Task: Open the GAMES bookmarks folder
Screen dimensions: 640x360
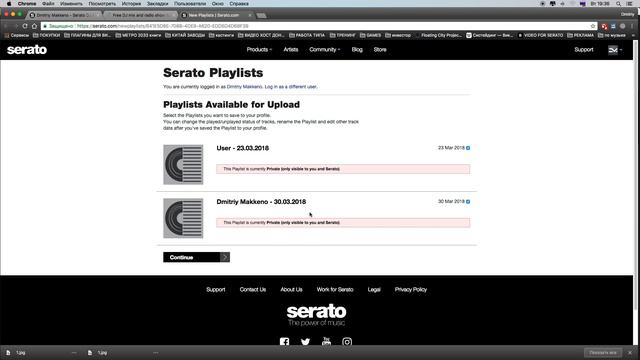Action: point(371,35)
